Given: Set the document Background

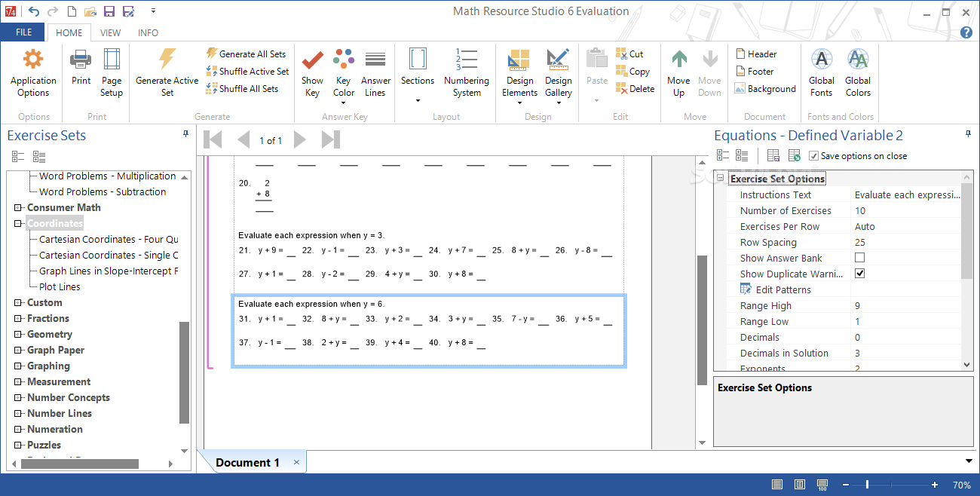Looking at the screenshot, I should click(x=765, y=89).
